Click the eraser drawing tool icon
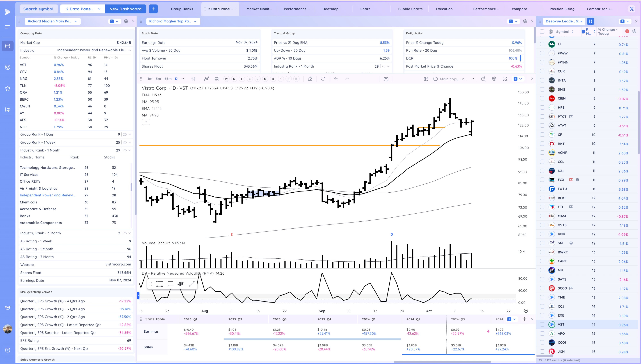641x364 pixels. click(310, 79)
